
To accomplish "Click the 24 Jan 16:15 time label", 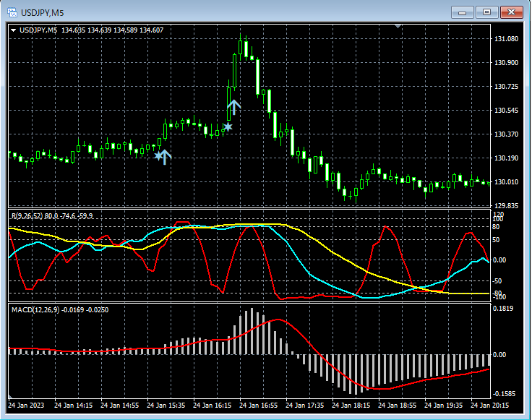I will pos(212,405).
